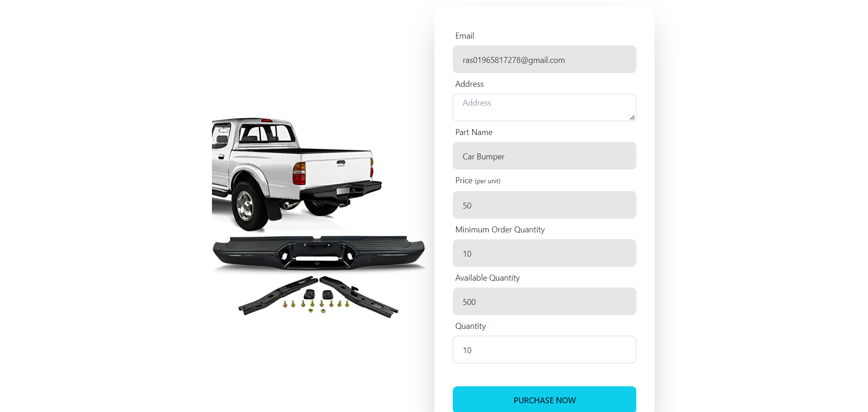Image resolution: width=868 pixels, height=412 pixels.
Task: Select the Quantity input showing 10
Action: (x=544, y=350)
